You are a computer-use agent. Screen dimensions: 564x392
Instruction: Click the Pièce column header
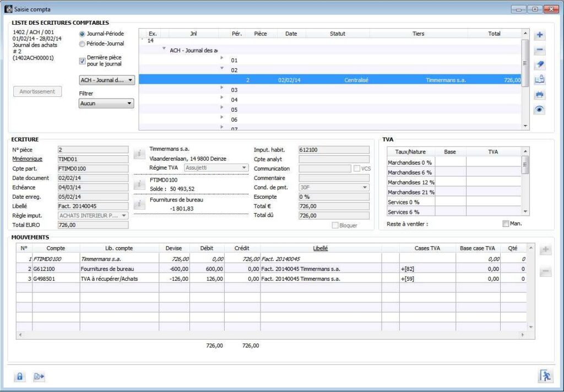(x=261, y=34)
